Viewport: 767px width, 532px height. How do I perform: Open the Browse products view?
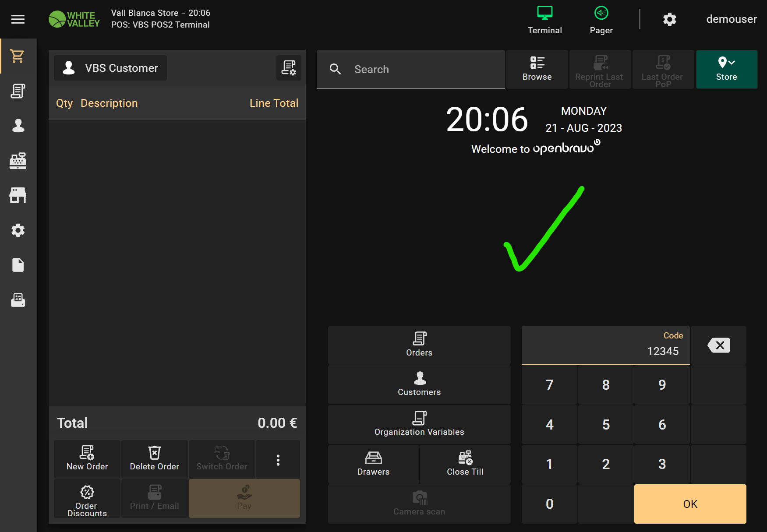click(537, 69)
